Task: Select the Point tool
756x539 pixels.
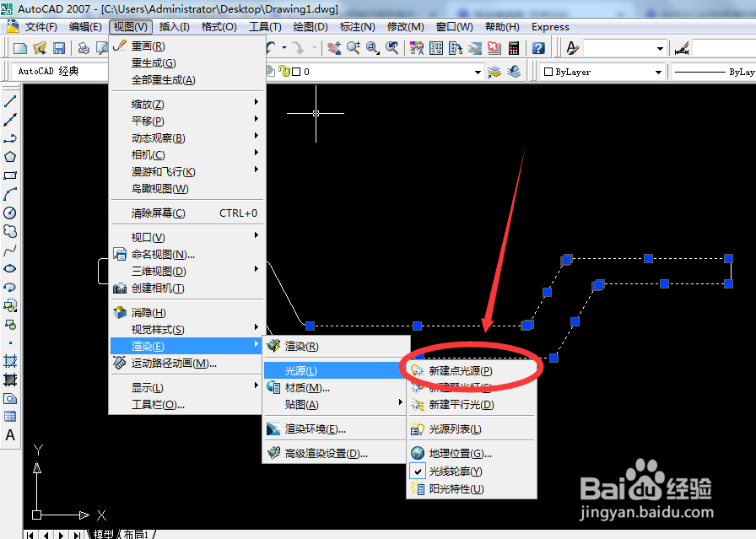Action: (x=10, y=342)
